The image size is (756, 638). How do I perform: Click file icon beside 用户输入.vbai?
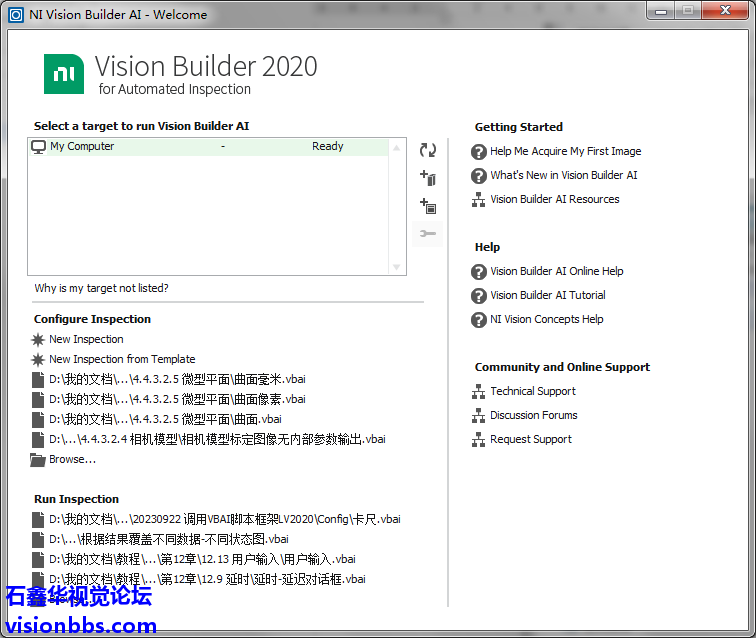pyautogui.click(x=38, y=560)
